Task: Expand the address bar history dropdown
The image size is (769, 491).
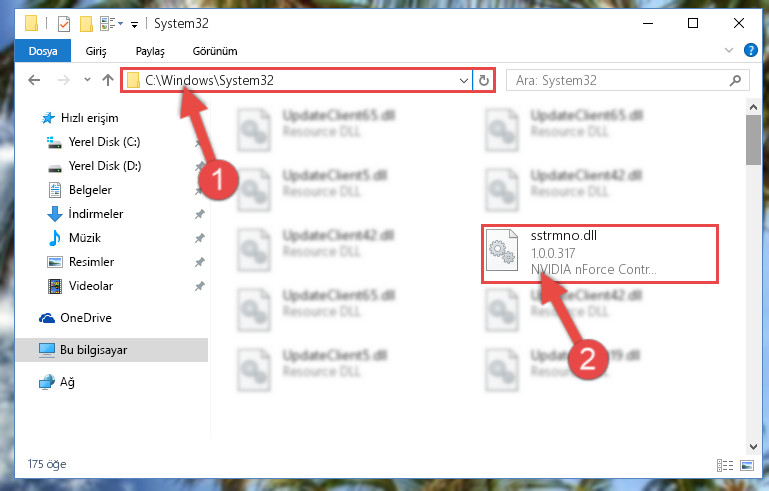Action: [x=463, y=80]
